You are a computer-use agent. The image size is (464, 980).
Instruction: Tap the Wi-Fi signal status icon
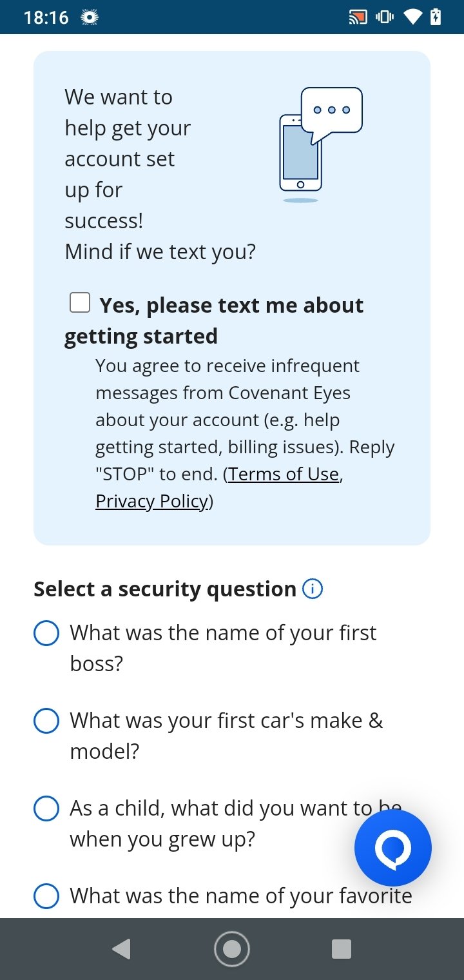pyautogui.click(x=412, y=17)
